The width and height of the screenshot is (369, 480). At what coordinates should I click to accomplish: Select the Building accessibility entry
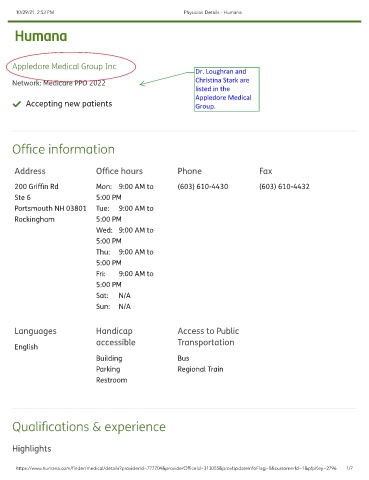[x=109, y=358]
